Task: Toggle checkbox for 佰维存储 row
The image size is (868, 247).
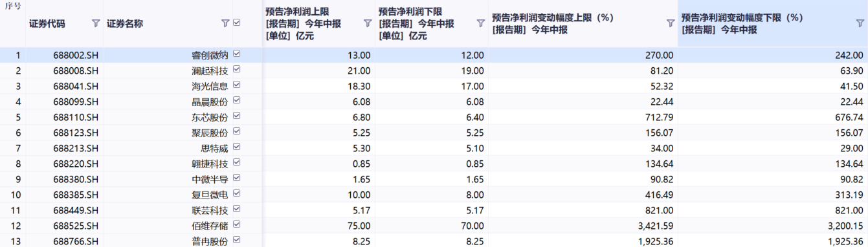Action: (x=236, y=225)
